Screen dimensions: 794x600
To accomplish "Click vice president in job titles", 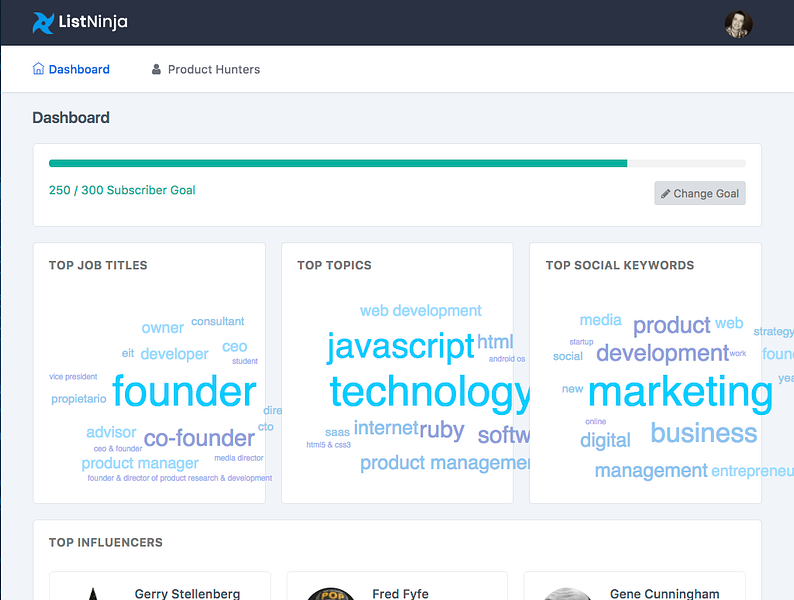I will point(73,376).
